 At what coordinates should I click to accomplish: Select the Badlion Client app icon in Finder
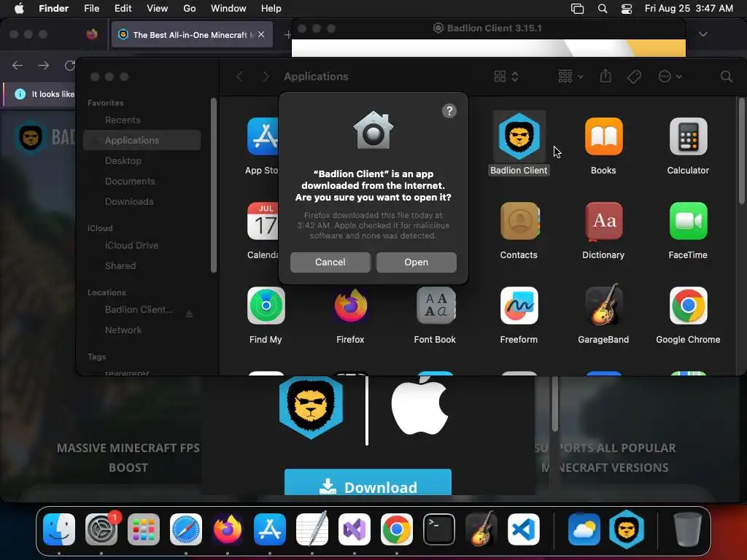pos(519,136)
